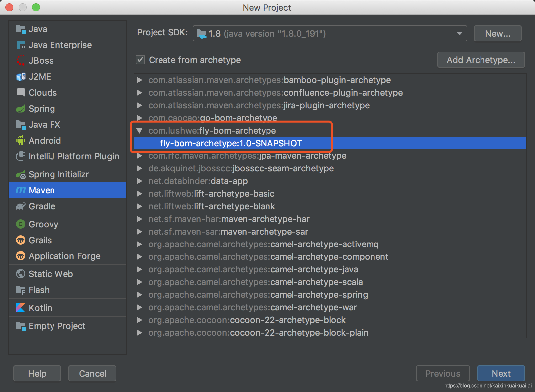
Task: Click the Help button
Action: 37,373
